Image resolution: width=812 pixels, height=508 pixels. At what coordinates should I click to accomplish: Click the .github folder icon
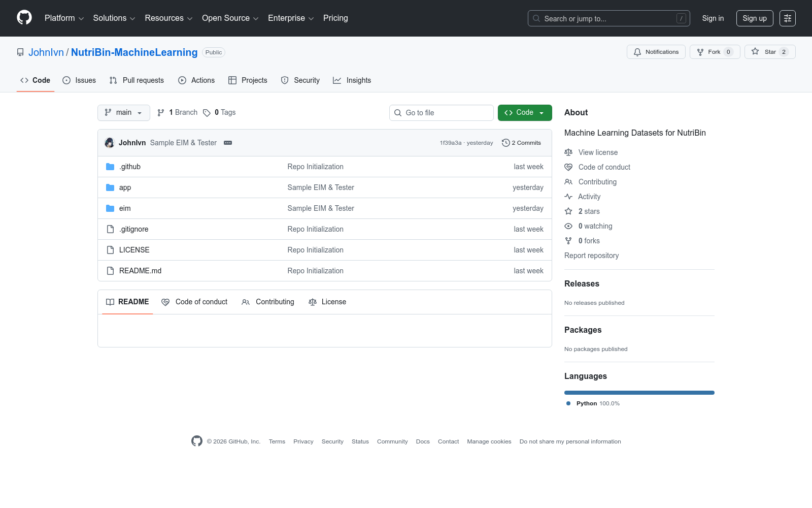point(110,167)
